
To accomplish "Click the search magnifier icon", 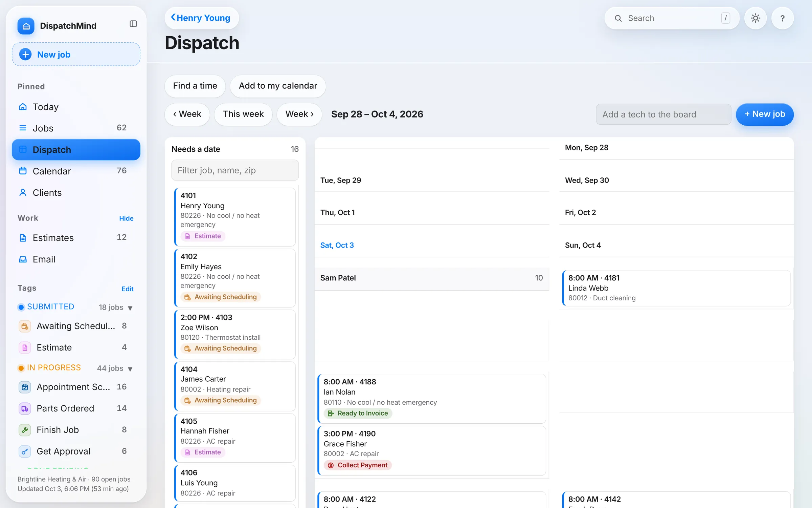I will [618, 18].
